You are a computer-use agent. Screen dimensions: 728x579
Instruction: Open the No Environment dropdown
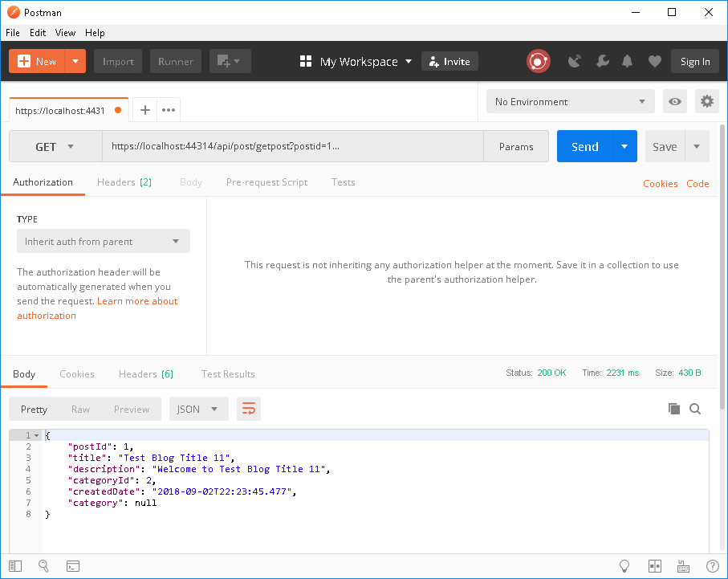point(570,102)
